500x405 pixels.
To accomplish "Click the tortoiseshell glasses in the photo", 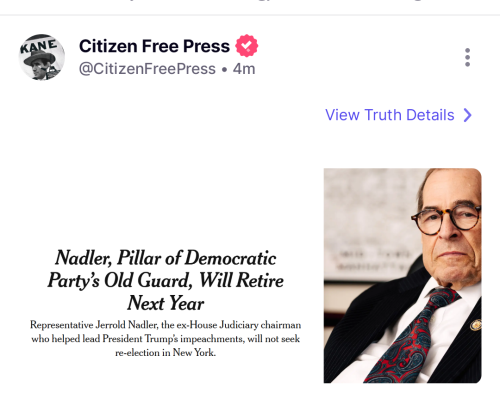I will [x=447, y=219].
